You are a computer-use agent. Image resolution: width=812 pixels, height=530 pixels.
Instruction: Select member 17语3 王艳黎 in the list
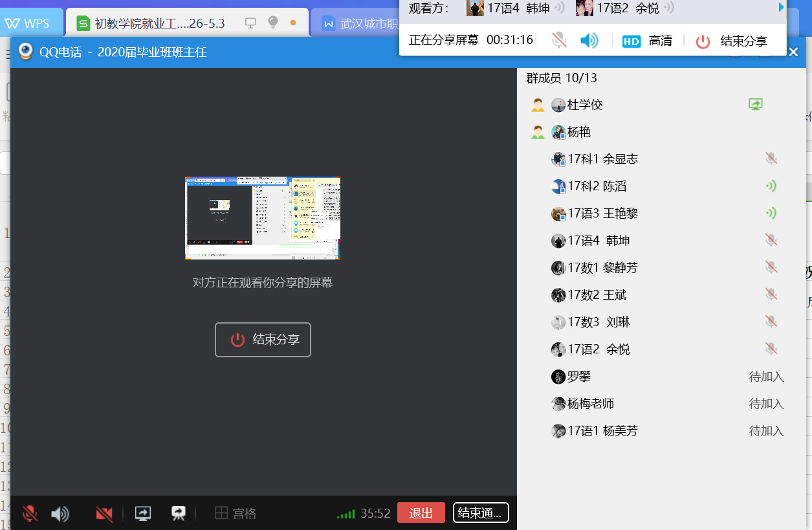tap(602, 214)
